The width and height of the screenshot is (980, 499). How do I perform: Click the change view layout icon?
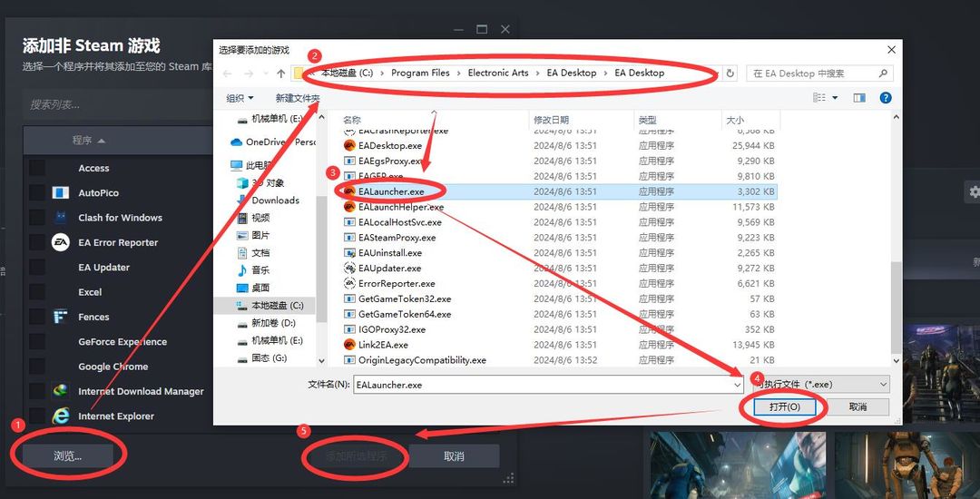point(818,98)
